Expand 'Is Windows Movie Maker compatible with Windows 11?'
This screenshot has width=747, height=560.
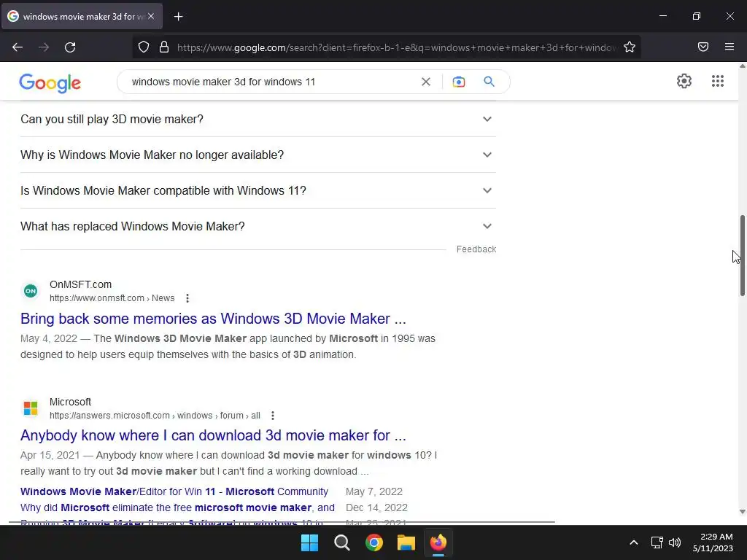tap(258, 190)
